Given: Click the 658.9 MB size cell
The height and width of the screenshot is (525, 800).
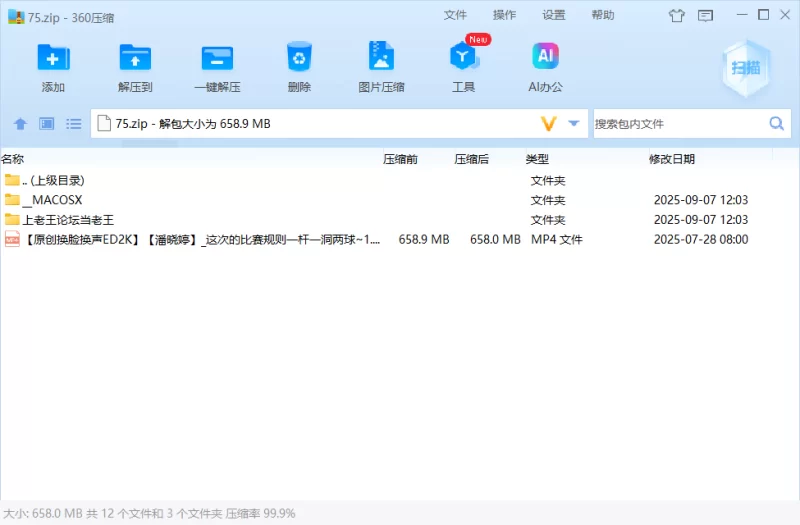Looking at the screenshot, I should tap(424, 239).
